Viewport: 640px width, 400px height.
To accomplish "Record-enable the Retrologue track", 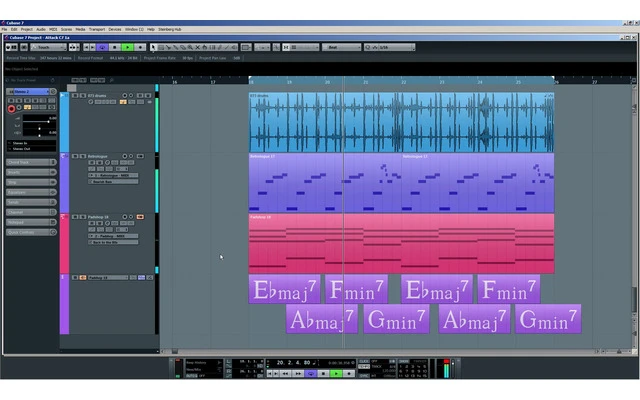I will (124, 156).
